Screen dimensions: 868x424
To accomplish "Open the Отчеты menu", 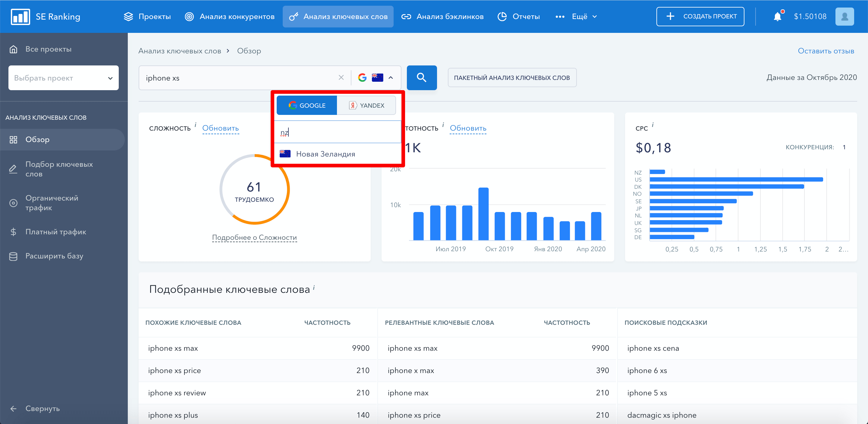I will (x=519, y=17).
